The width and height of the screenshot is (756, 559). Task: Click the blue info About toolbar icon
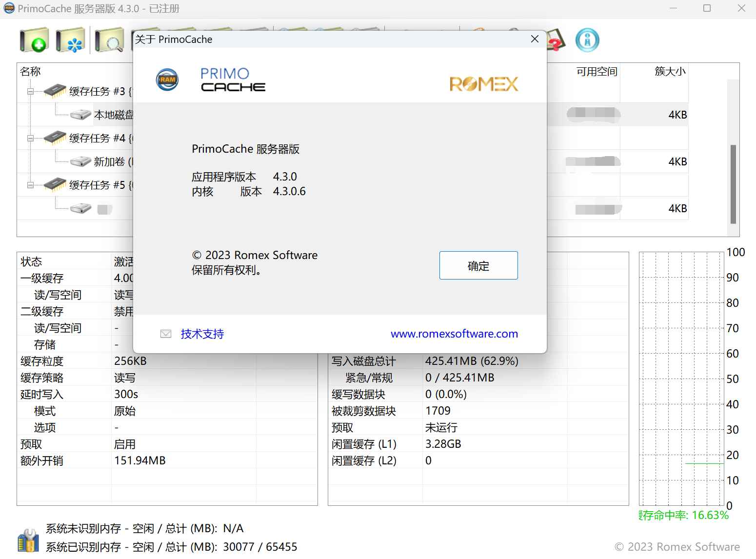click(x=587, y=40)
